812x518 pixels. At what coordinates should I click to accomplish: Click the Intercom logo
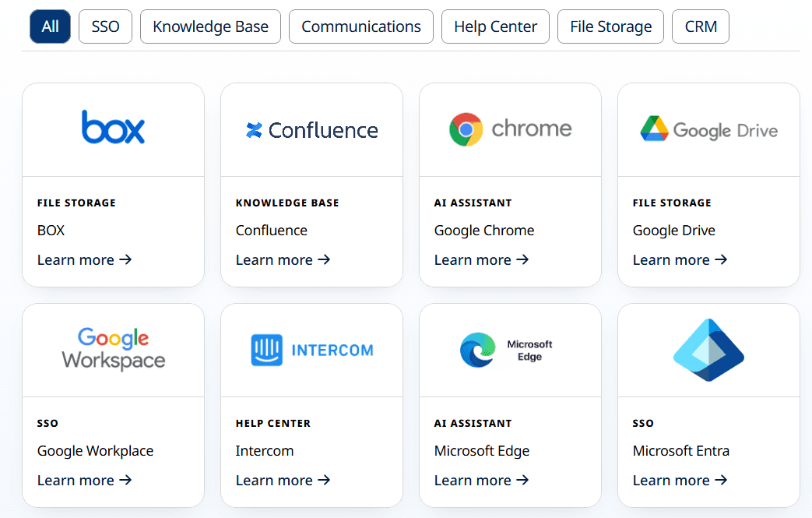click(311, 351)
